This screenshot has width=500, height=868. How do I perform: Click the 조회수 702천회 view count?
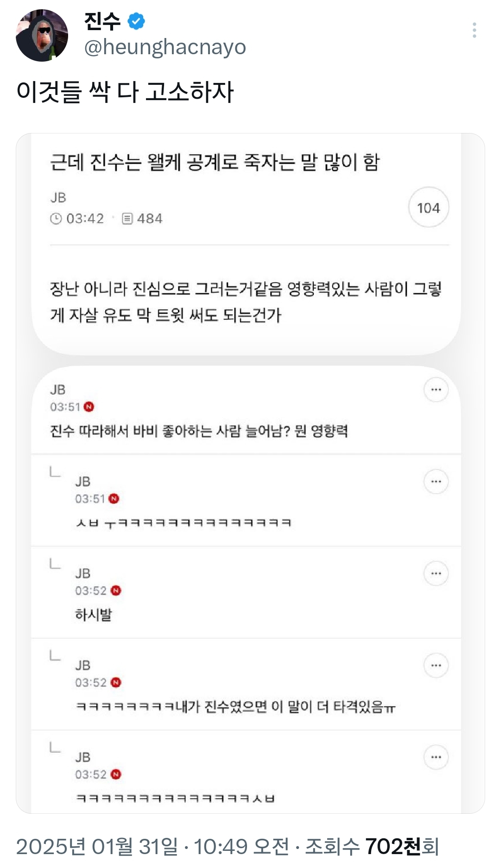(x=372, y=846)
